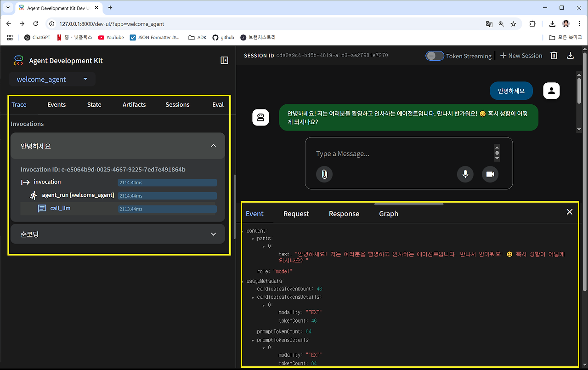Open the Graph tab in details panel
The height and width of the screenshot is (370, 588).
(x=389, y=214)
